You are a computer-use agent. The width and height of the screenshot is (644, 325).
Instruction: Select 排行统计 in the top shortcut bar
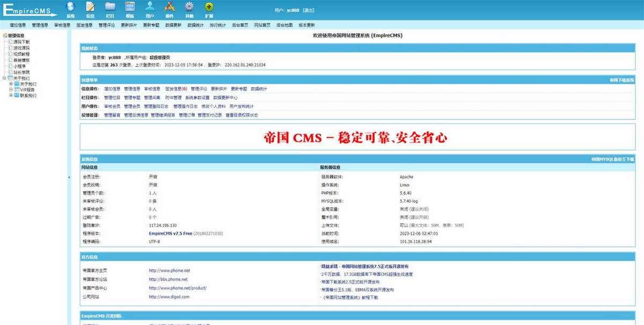click(217, 25)
